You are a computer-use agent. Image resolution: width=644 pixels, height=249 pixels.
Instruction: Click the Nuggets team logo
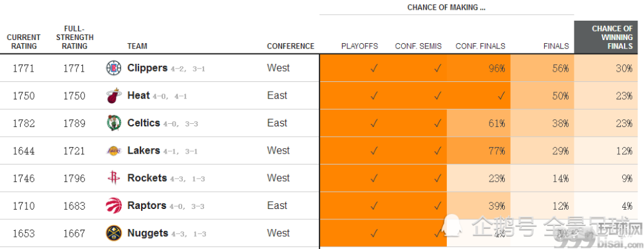(x=114, y=233)
